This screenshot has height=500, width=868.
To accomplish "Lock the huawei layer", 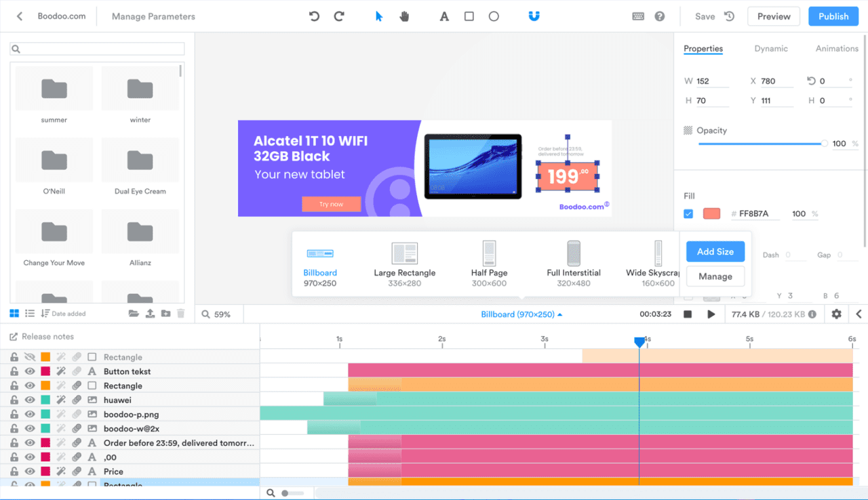I will [x=14, y=400].
